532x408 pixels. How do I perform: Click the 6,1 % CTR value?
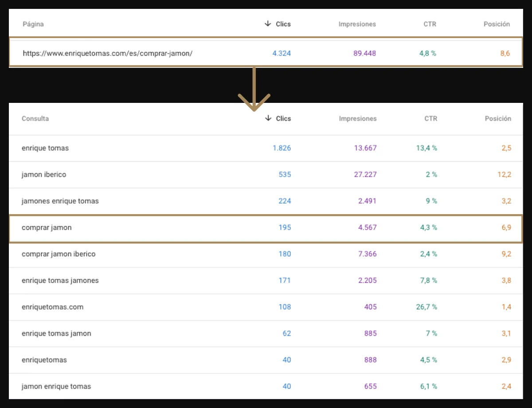click(429, 386)
